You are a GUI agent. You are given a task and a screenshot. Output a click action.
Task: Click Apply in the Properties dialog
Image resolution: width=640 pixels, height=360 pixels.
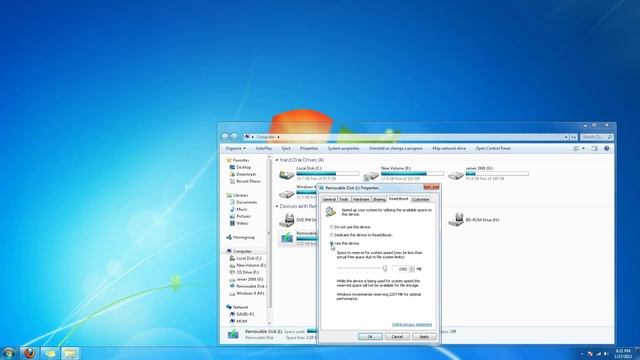(424, 337)
